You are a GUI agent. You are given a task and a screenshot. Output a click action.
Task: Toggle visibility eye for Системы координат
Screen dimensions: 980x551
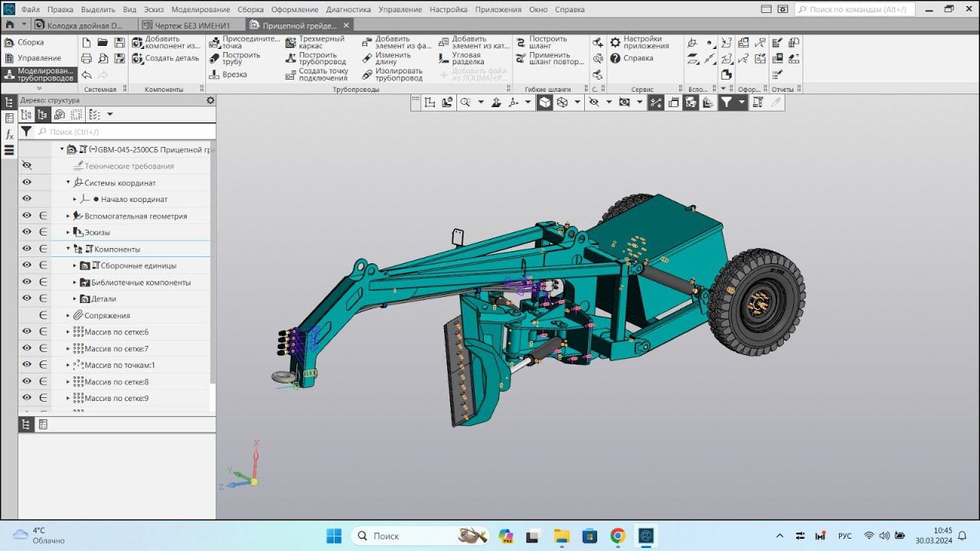pyautogui.click(x=27, y=183)
